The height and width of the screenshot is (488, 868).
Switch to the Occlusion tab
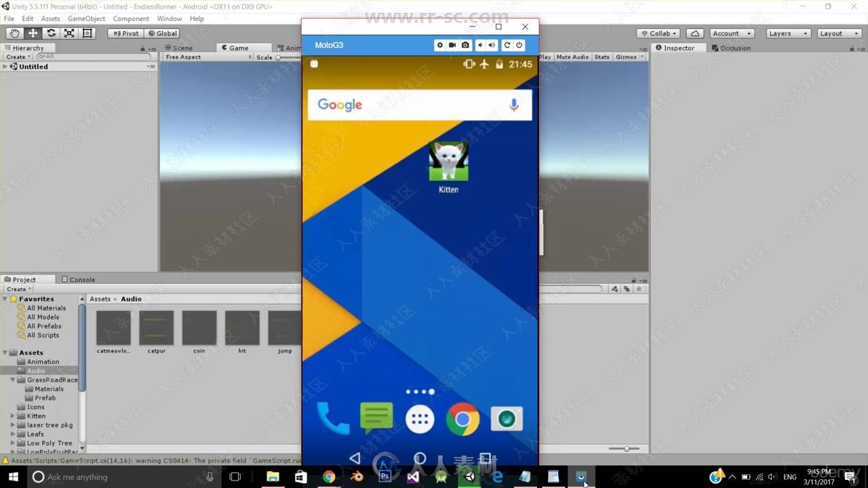tap(731, 48)
